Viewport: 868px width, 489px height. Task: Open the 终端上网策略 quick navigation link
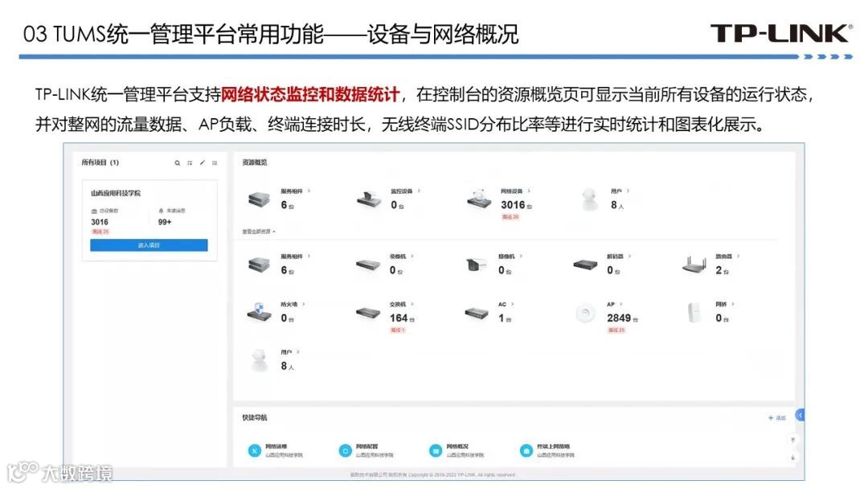tap(554, 446)
